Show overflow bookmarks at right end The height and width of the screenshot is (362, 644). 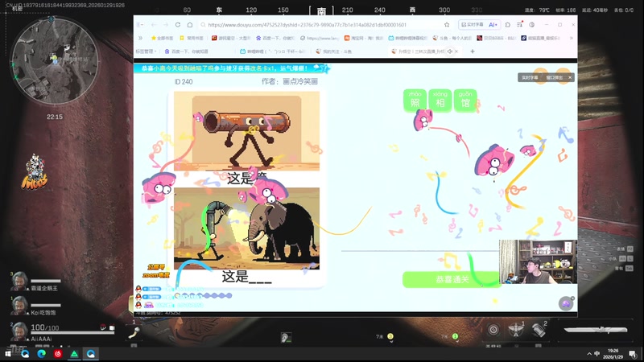pyautogui.click(x=571, y=38)
